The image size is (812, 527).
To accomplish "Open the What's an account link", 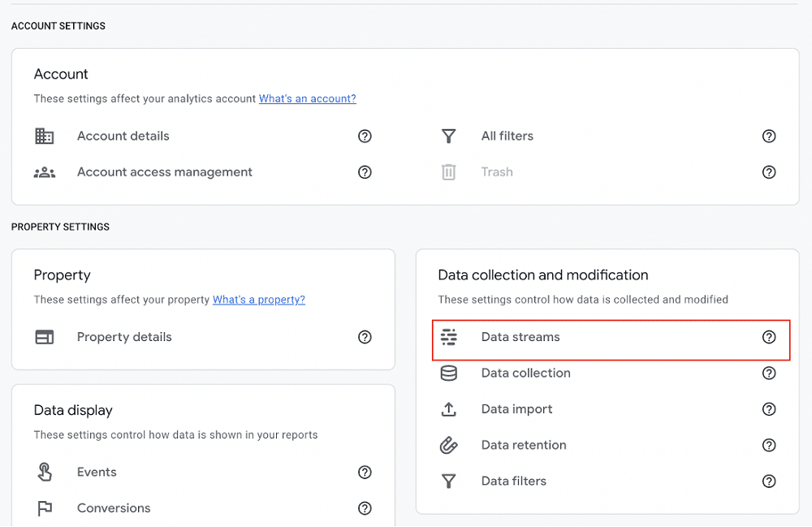I will (x=307, y=98).
